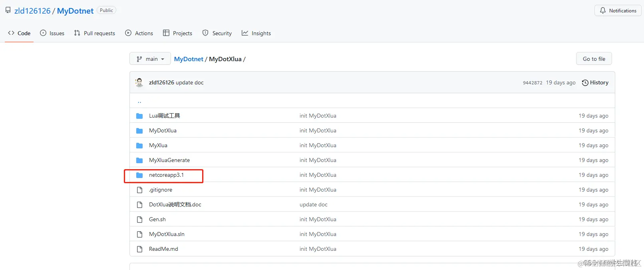Click the folder icon for MyDotXlua row
The image size is (644, 270).
139,131
